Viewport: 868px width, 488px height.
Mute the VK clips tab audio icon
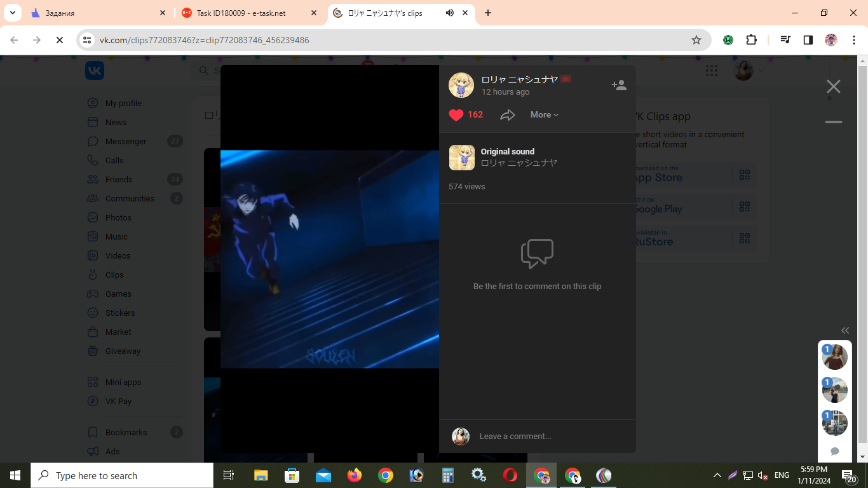450,13
